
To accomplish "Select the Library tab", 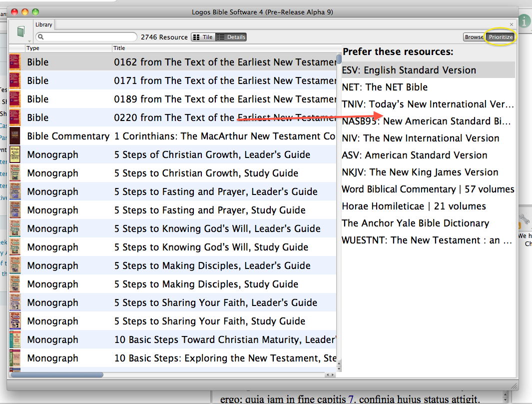I will click(x=44, y=24).
